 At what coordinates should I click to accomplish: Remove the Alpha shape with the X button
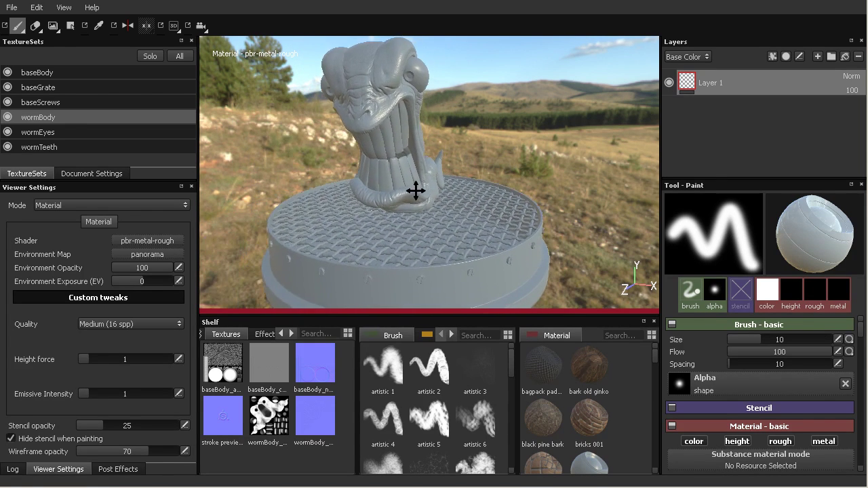click(845, 384)
